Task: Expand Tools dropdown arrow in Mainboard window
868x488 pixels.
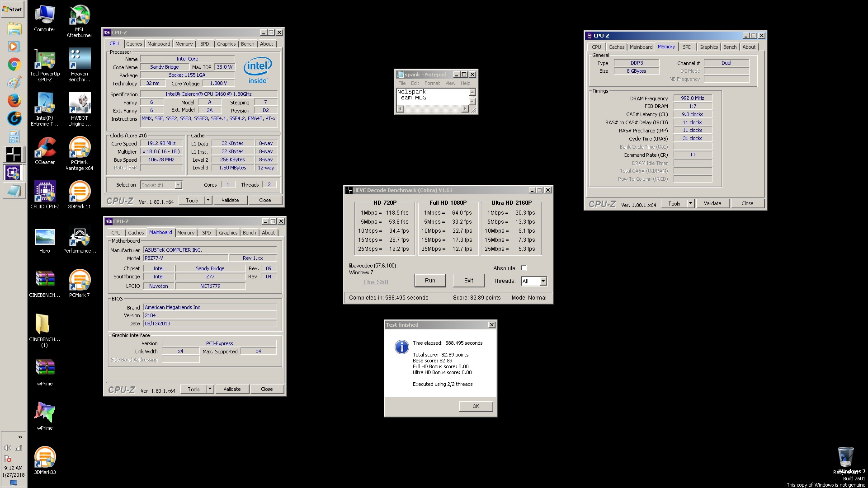Action: [210, 389]
